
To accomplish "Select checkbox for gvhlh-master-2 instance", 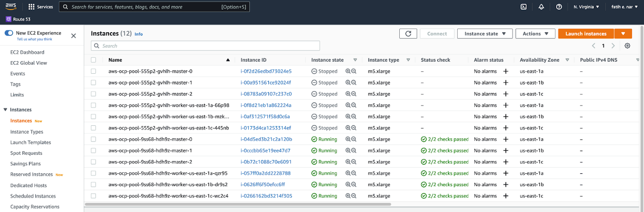I will click(94, 94).
